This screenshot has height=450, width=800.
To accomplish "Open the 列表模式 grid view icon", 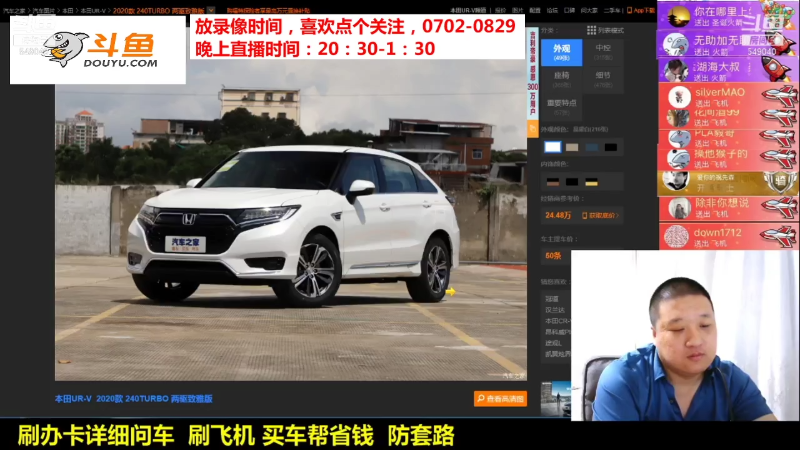I will 591,30.
